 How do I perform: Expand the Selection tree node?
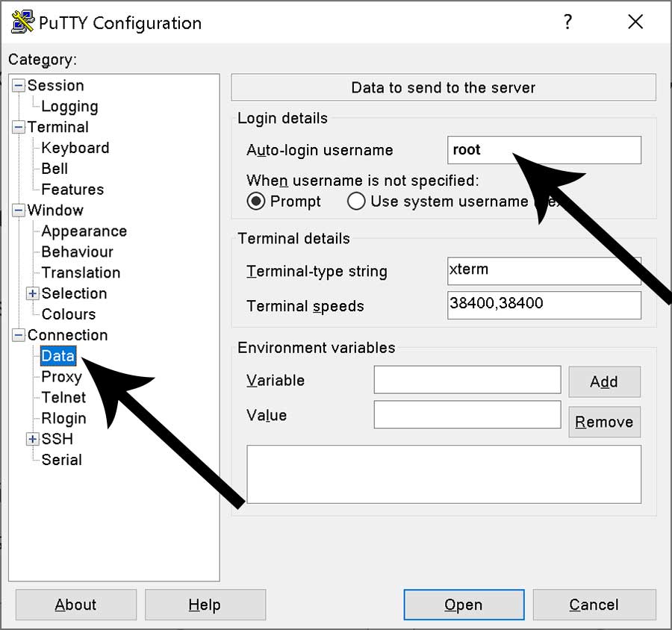coord(32,294)
